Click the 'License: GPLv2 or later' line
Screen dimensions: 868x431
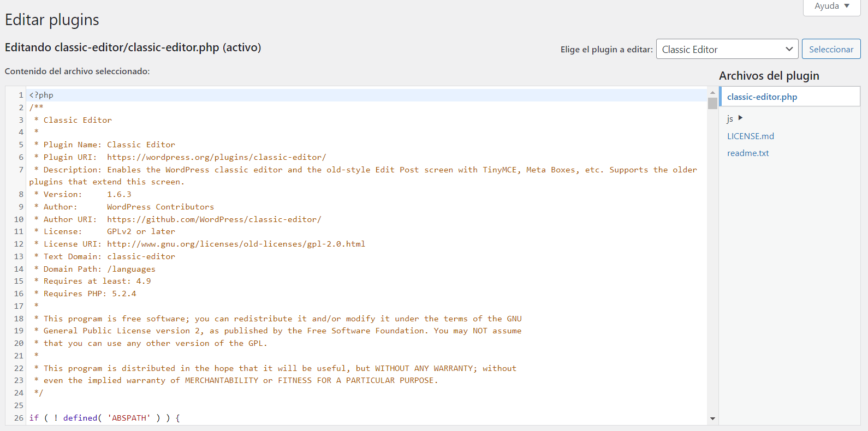pos(104,231)
